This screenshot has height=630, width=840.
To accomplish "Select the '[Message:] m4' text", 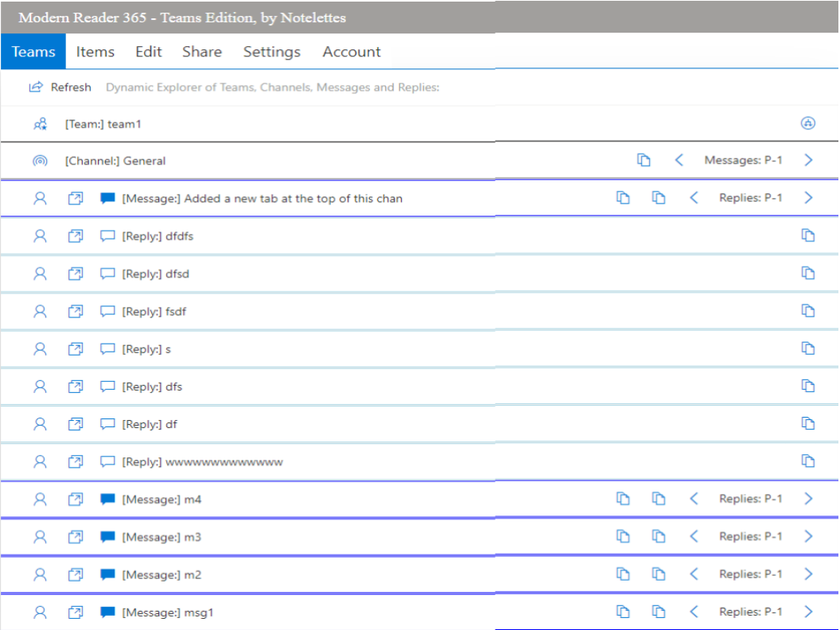I will coord(161,500).
